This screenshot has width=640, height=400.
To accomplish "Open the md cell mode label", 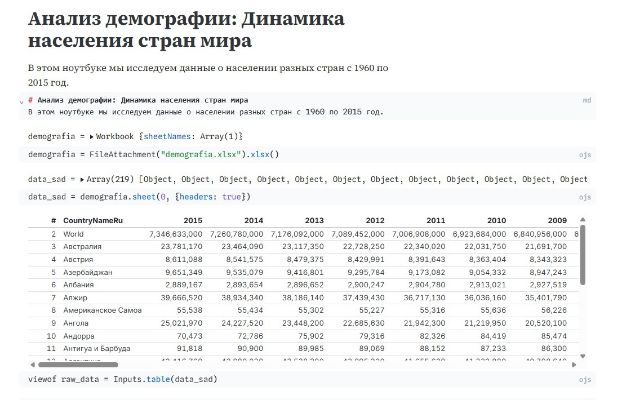I will (587, 100).
